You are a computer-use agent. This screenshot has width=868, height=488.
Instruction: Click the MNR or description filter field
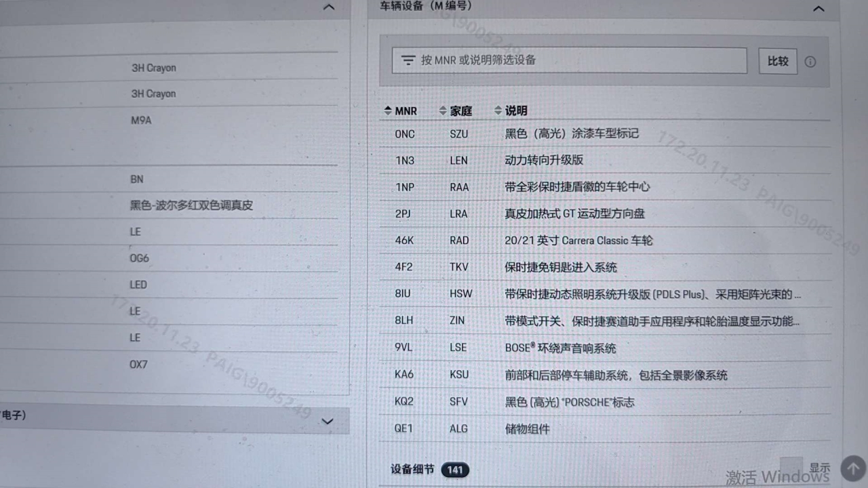pos(576,60)
